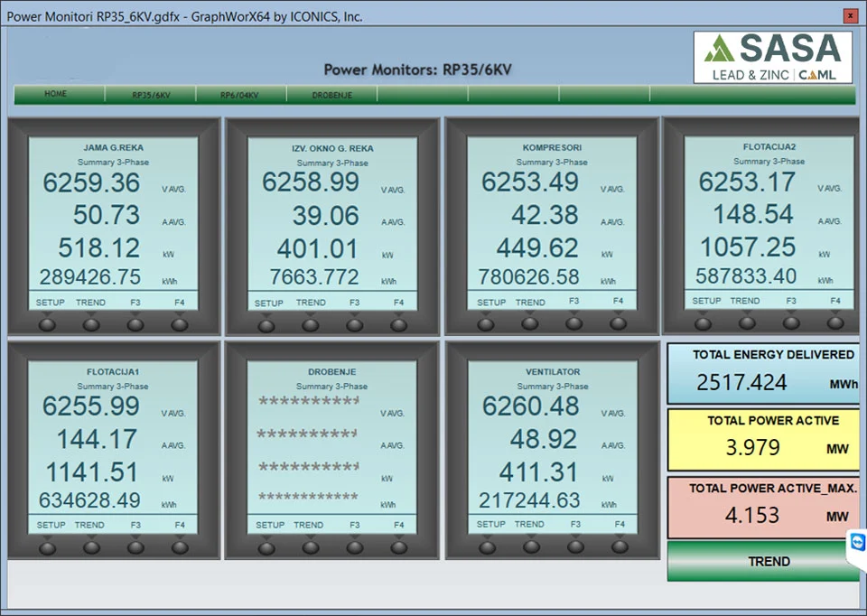Click JAMA G.REKA voltage reading 6259.36
The image size is (867, 616).
(x=91, y=183)
